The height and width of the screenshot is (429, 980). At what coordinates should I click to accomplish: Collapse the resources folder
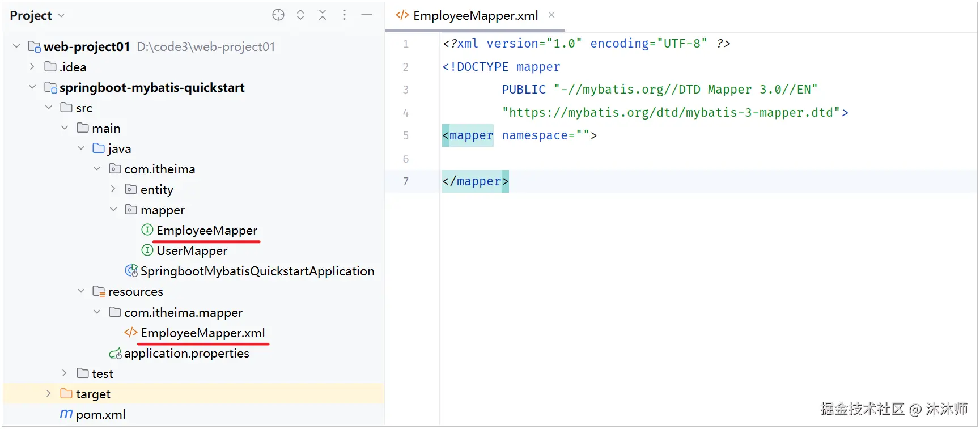(x=81, y=291)
